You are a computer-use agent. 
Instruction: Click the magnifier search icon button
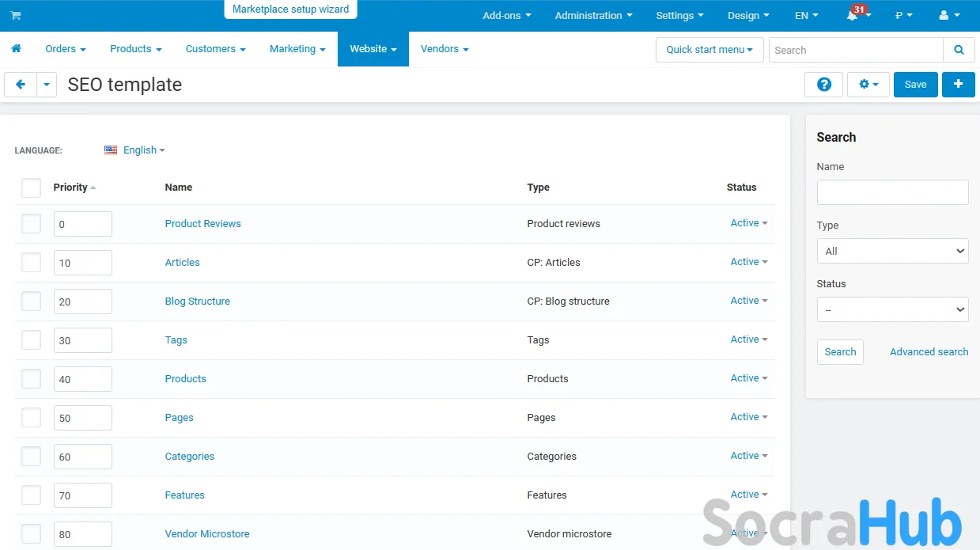point(959,50)
